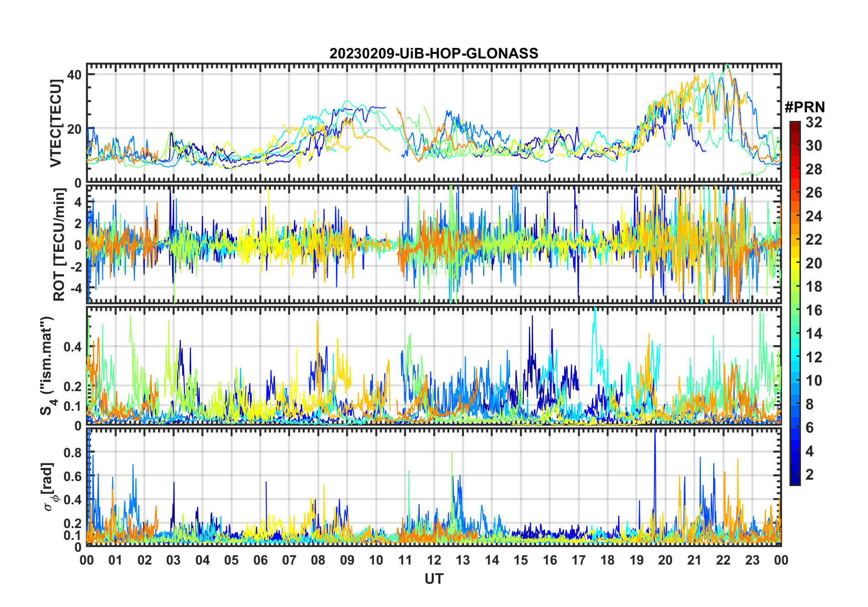This screenshot has width=868, height=607.
Task: Select the ROT [TECU/min] y-axis label
Action: (59, 245)
